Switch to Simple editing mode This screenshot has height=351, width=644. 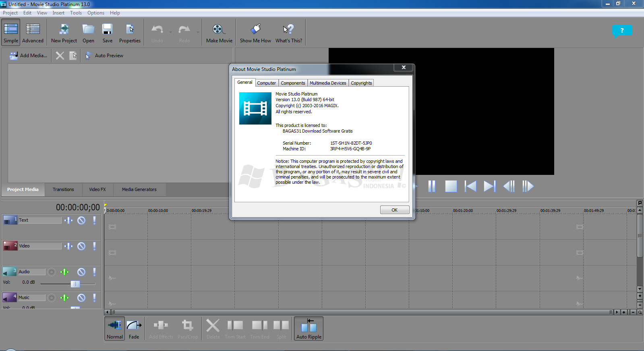tap(11, 33)
